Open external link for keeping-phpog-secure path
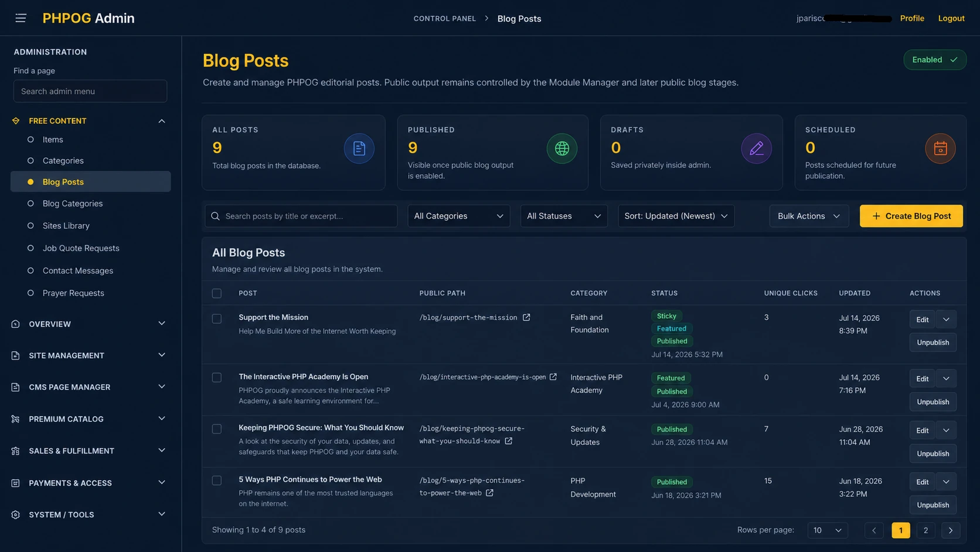The image size is (980, 552). (x=508, y=441)
